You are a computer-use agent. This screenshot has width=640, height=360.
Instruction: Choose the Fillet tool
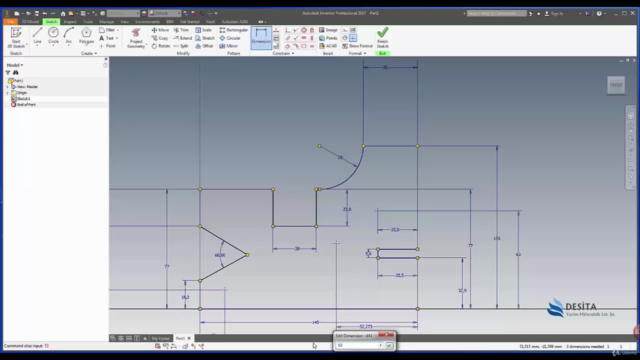[x=107, y=30]
